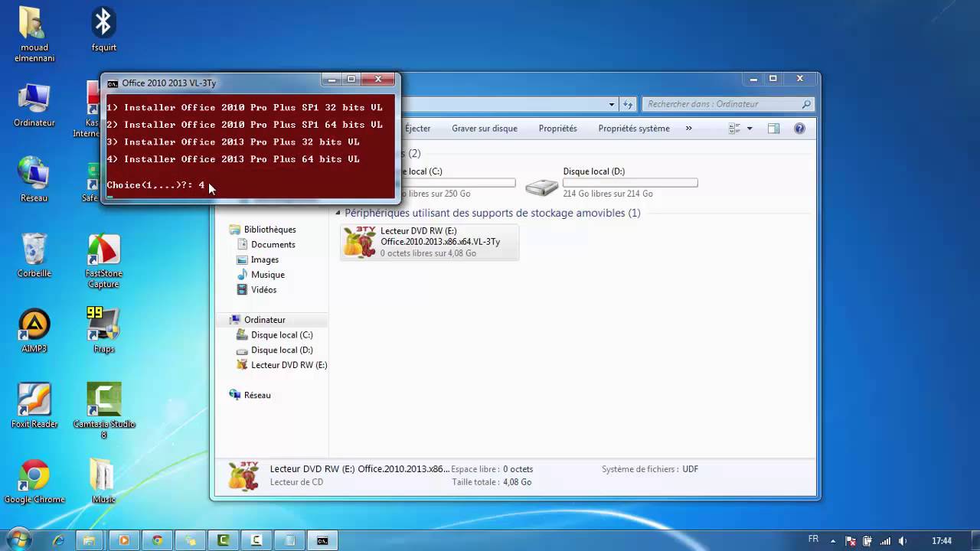
Task: Open the Corbeille recycle bin
Action: click(34, 256)
